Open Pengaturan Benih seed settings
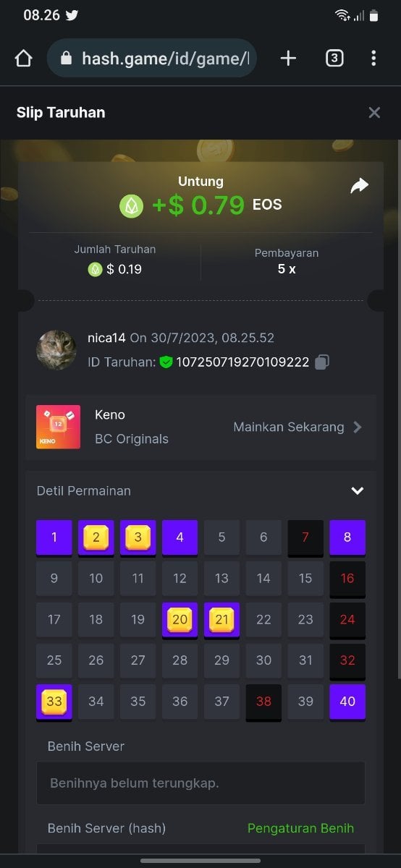The image size is (401, 868). [300, 828]
